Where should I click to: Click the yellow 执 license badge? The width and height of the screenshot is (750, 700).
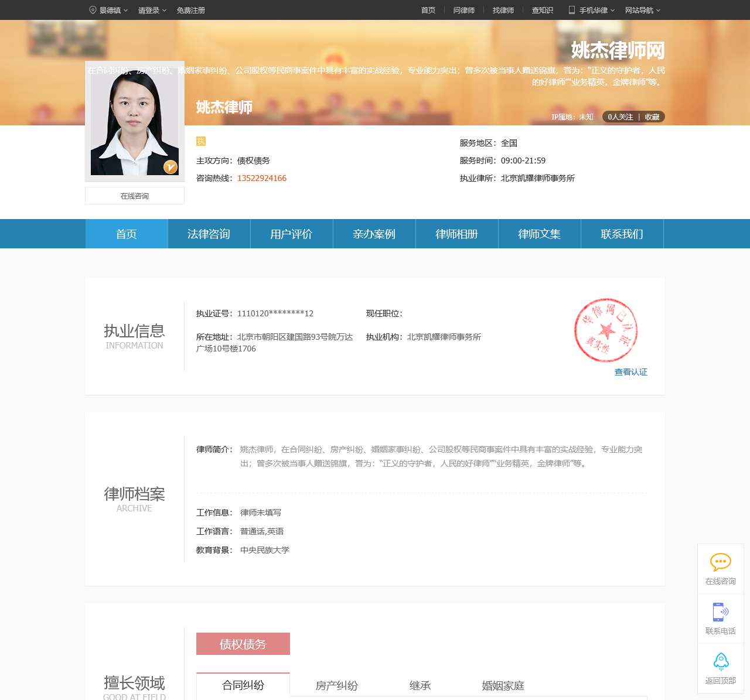[x=201, y=141]
